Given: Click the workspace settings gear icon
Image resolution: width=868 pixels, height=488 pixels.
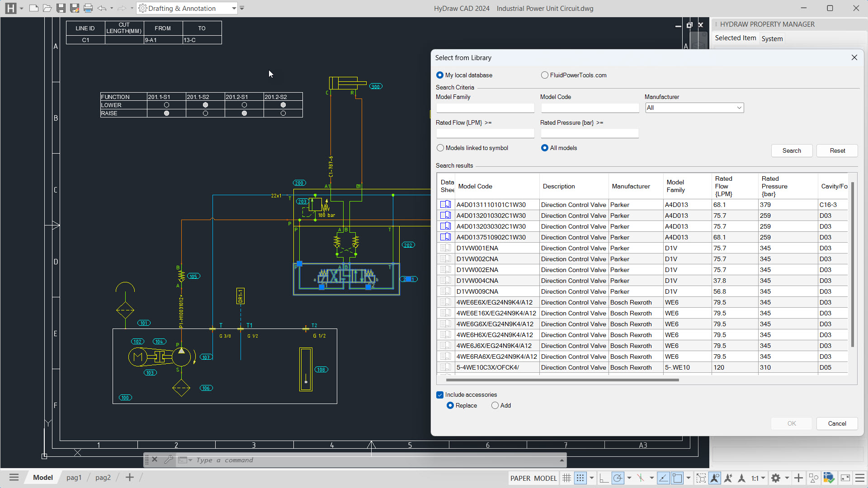Looking at the screenshot, I should coord(776,478).
